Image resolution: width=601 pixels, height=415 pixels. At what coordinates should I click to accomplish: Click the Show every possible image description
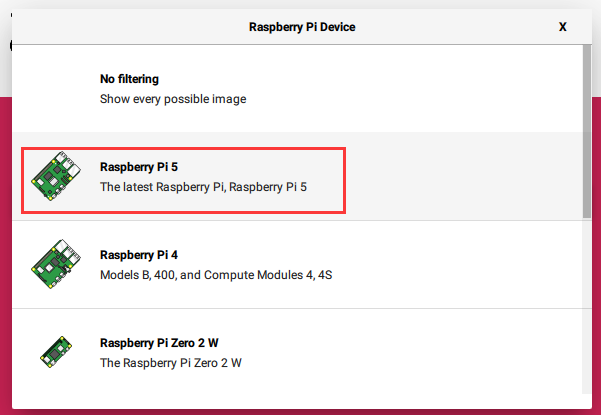173,99
